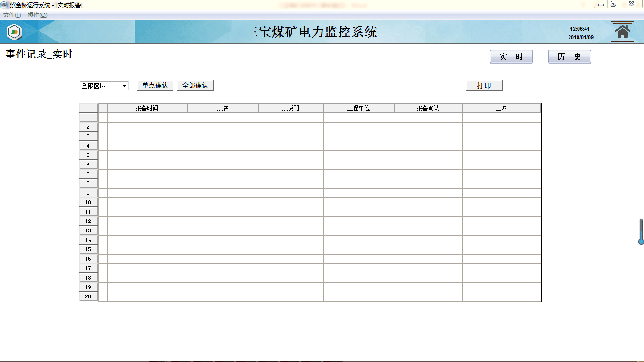
Task: Switch to the 实时 real-time view
Action: [511, 57]
